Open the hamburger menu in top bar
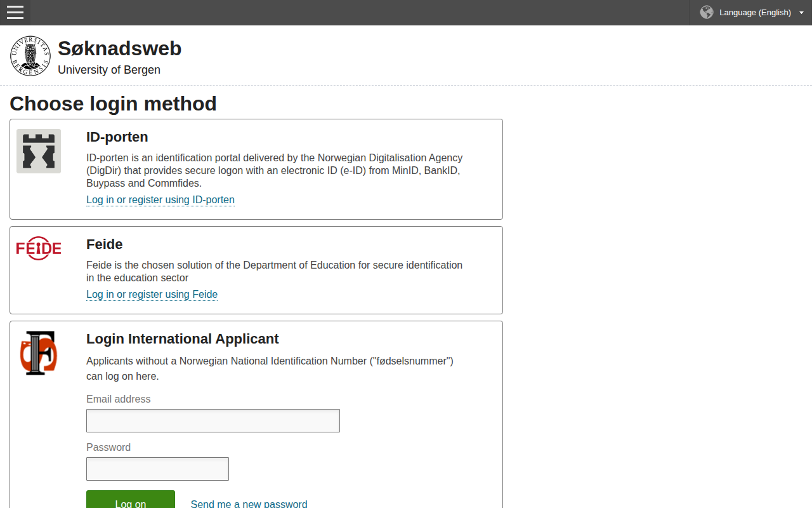Screen dimensions: 812x508 tap(15, 13)
